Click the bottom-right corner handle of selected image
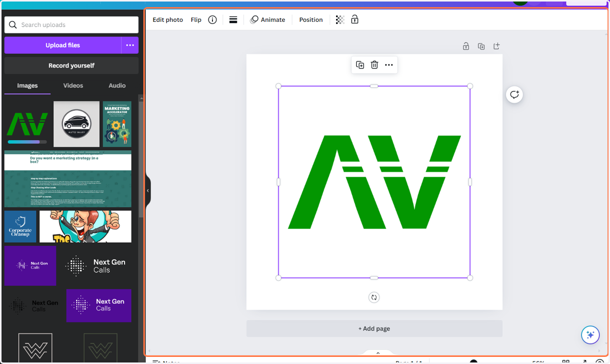 [x=470, y=278]
